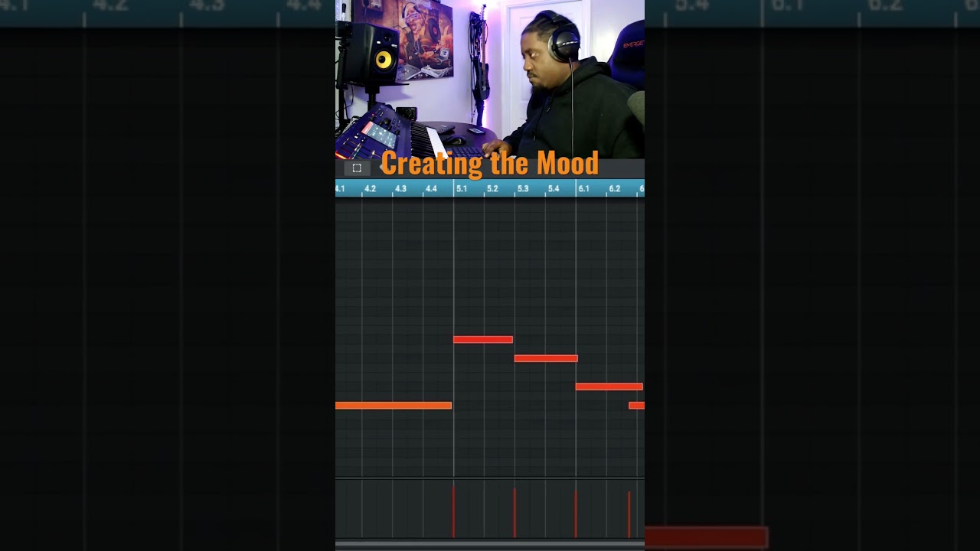Jump to bar 5.1 on the ruler
980x551 pixels.
(462, 188)
